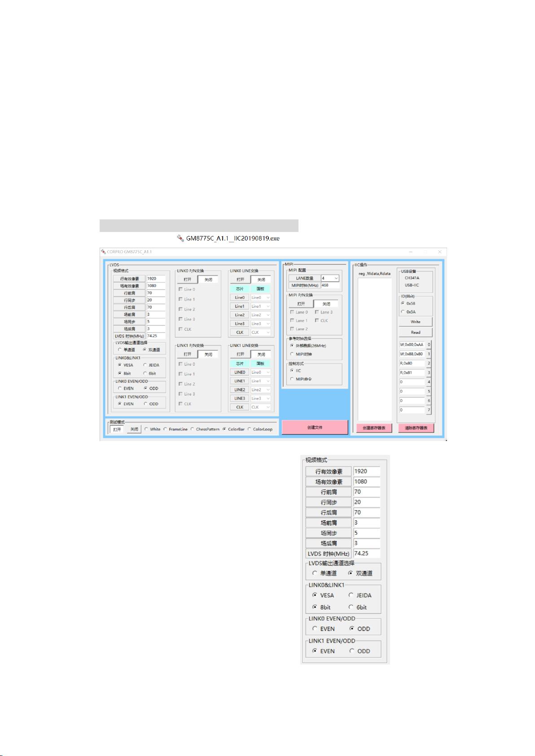The width and height of the screenshot is (535, 756).
Task: Check the Lane 3 box in MIPI P/N交换
Action: (x=317, y=312)
